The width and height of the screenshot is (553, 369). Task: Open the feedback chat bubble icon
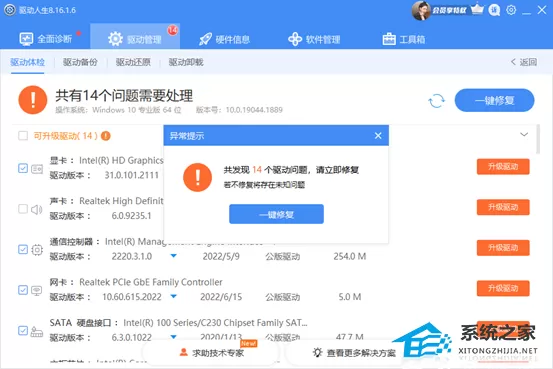494,10
